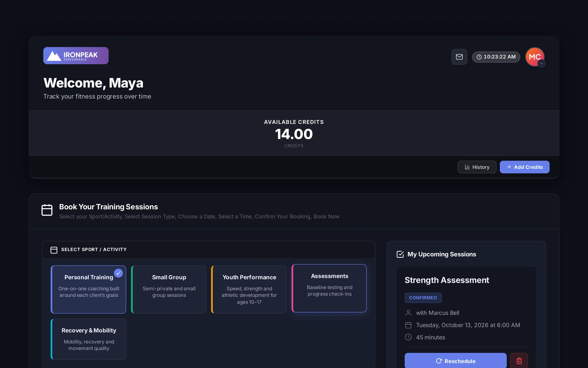Click the Strength Assessment session title
The image size is (588, 368).
447,280
